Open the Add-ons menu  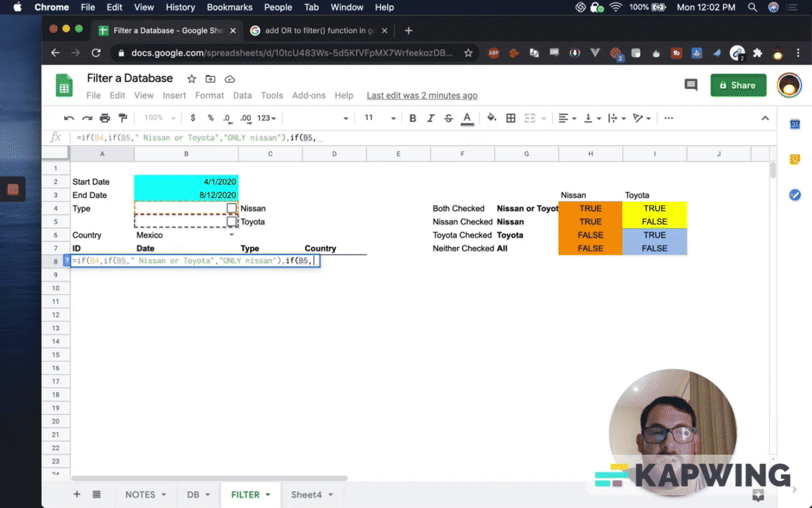click(309, 95)
